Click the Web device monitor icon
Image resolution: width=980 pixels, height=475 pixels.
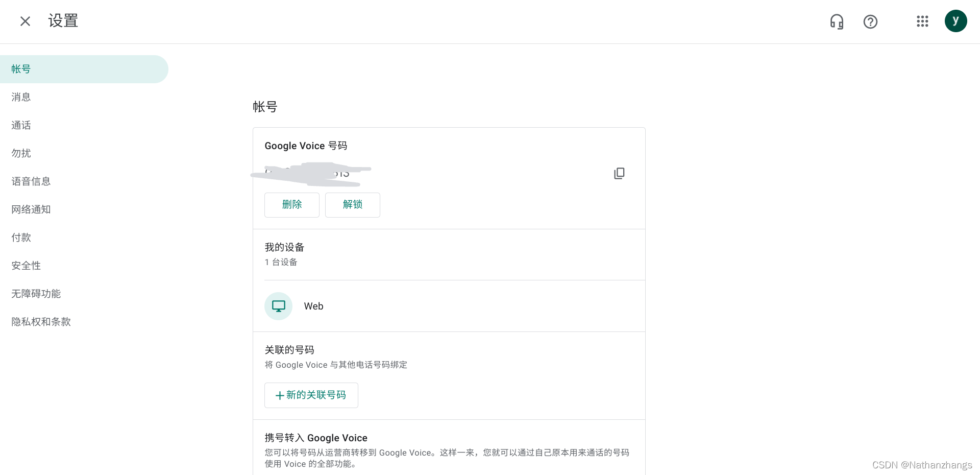click(x=278, y=306)
